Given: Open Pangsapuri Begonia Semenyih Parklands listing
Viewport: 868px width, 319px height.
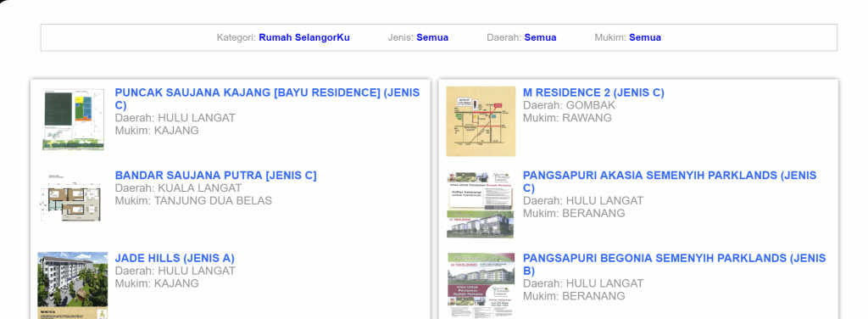Looking at the screenshot, I should 674,264.
